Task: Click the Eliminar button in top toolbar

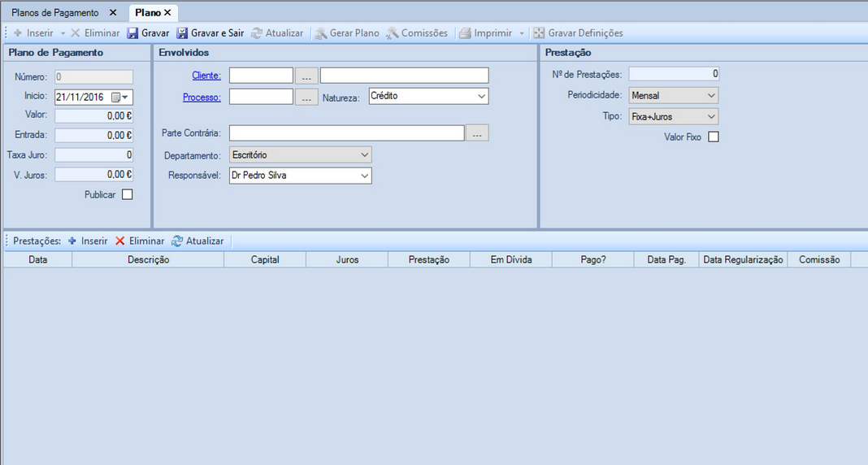Action: pyautogui.click(x=94, y=33)
